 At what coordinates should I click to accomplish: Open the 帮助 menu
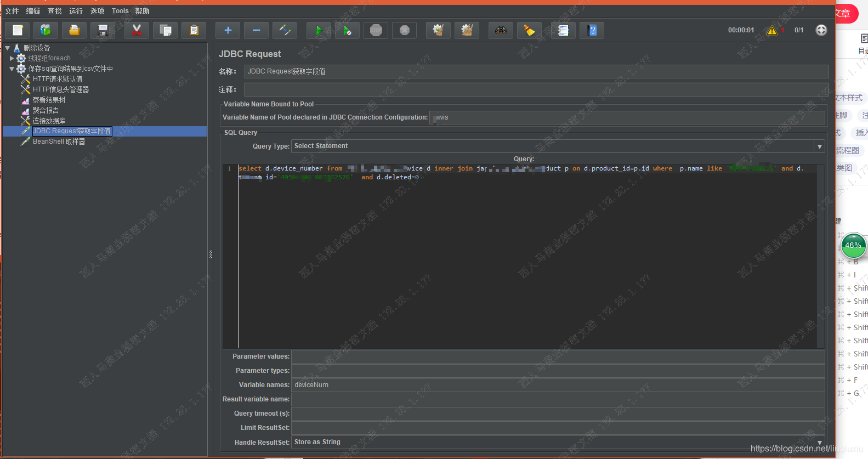point(143,11)
